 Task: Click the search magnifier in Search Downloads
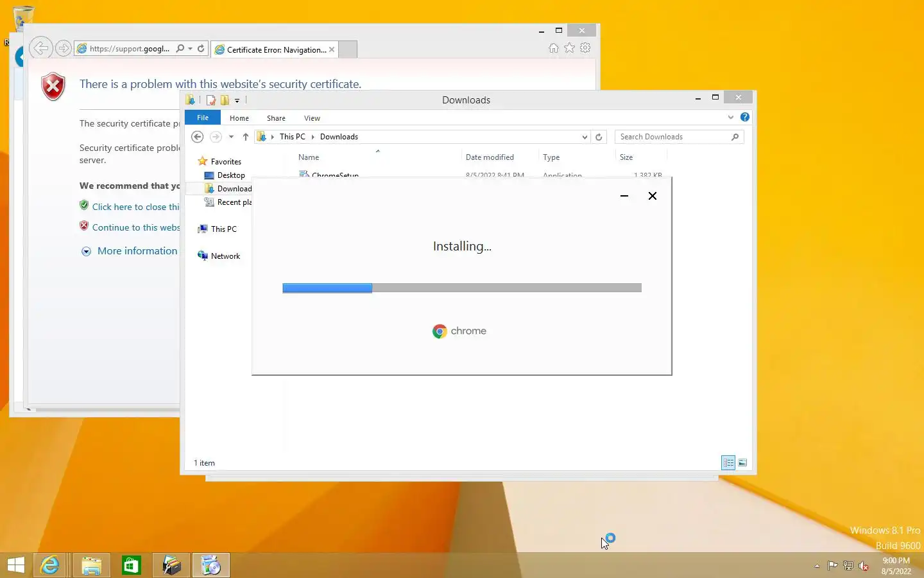(x=735, y=137)
